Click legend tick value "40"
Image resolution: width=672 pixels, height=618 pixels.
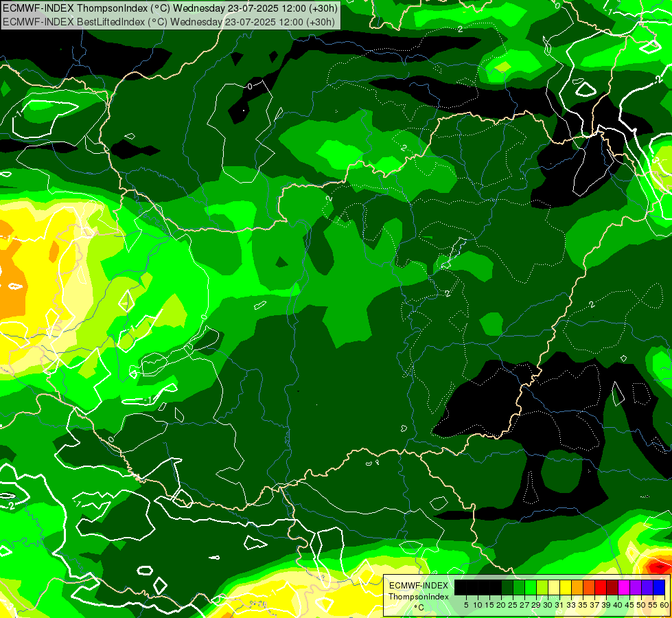tap(618, 605)
